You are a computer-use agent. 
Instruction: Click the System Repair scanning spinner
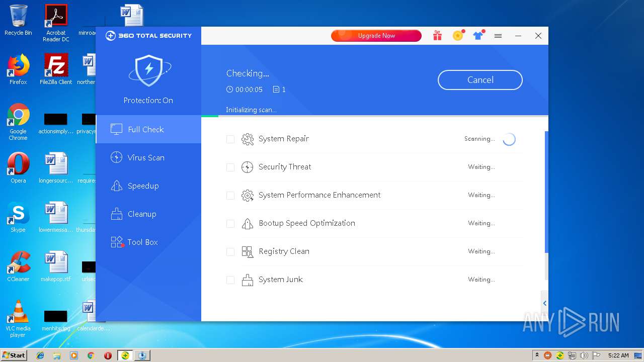509,139
